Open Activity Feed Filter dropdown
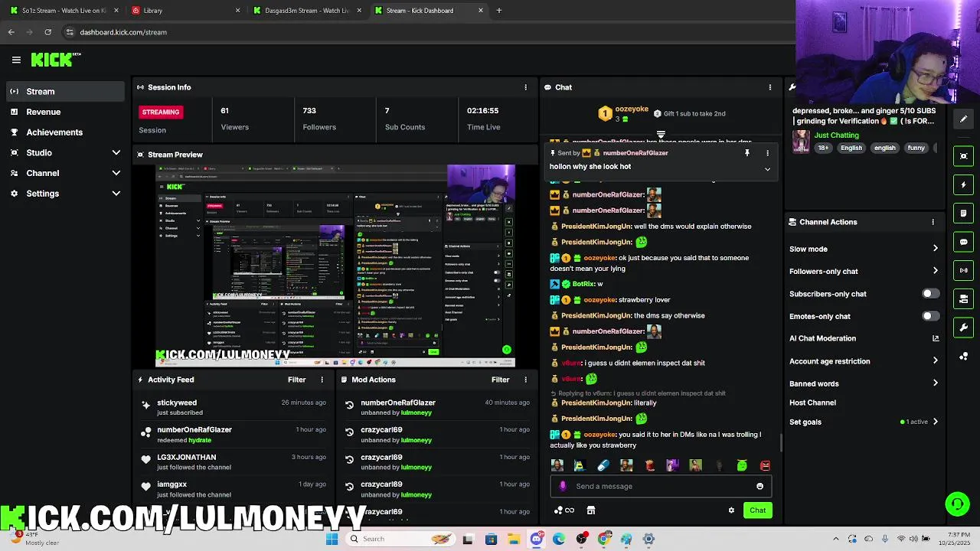The width and height of the screenshot is (980, 551). tap(296, 380)
